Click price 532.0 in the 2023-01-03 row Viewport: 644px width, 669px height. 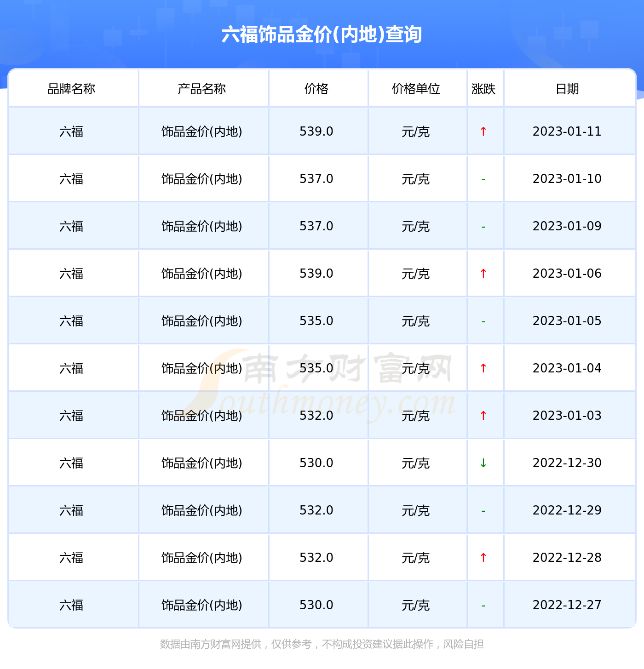point(316,416)
